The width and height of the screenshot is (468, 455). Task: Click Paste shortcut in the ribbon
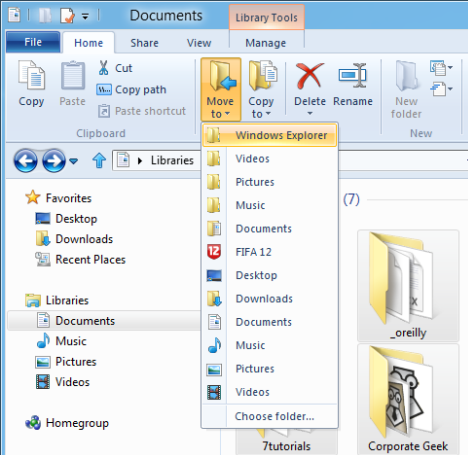[142, 111]
